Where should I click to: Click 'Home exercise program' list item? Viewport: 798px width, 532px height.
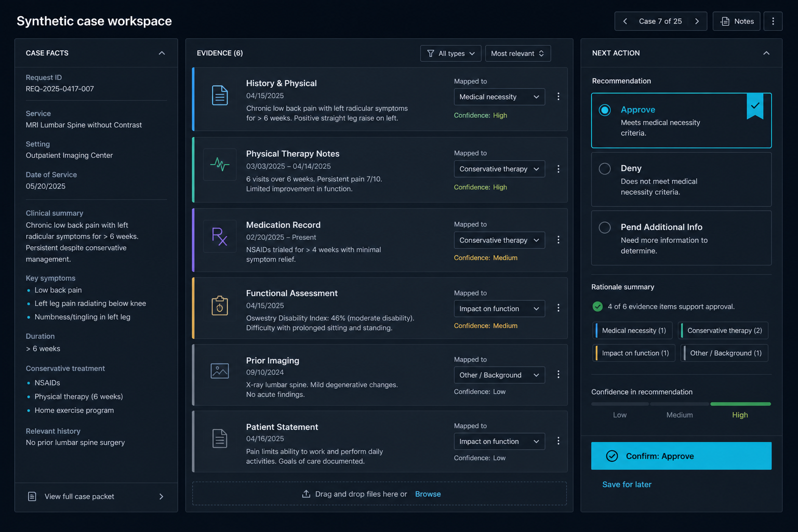pyautogui.click(x=74, y=410)
